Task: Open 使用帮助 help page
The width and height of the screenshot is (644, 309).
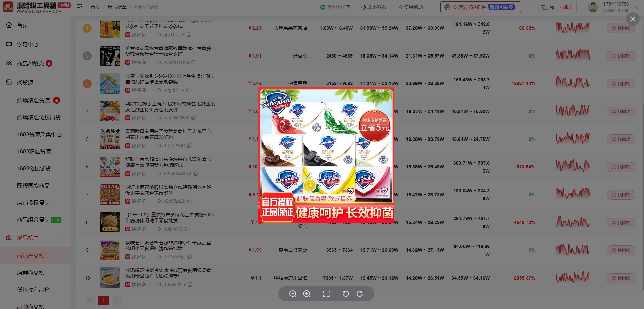Action: 410,7
